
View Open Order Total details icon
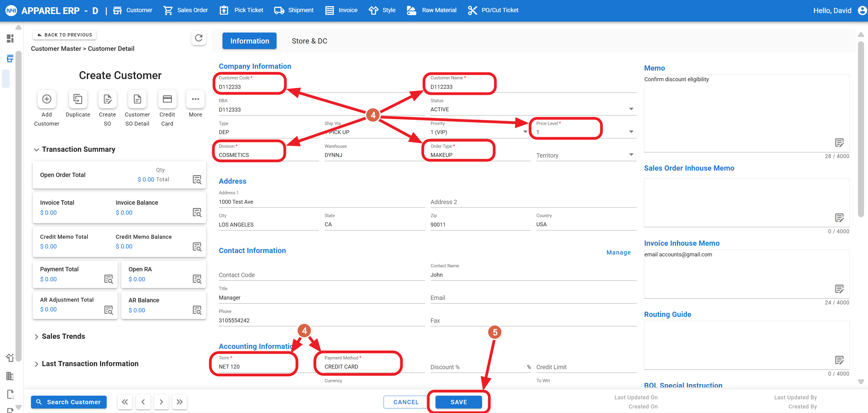[197, 179]
